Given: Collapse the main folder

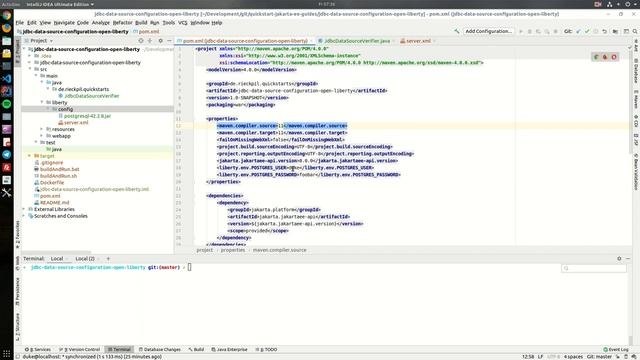Looking at the screenshot, I should [x=36, y=76].
